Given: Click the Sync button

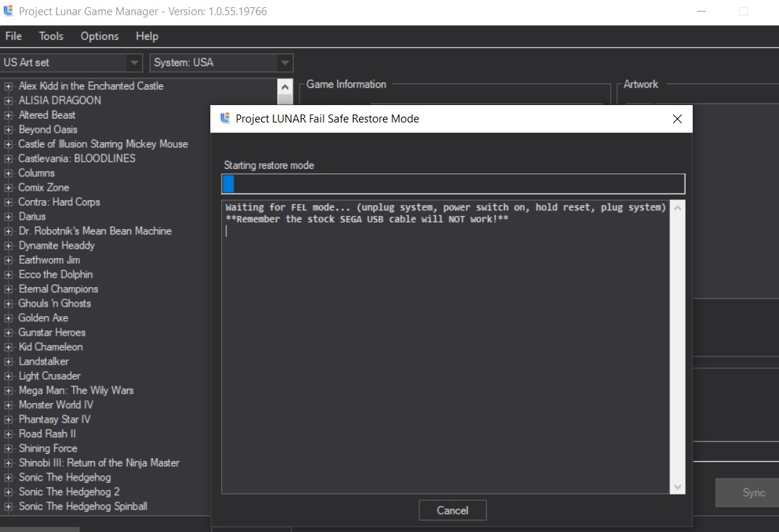Looking at the screenshot, I should [x=753, y=493].
